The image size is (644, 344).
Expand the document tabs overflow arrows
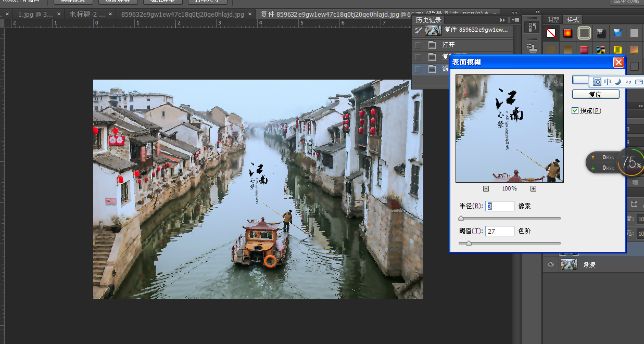(x=515, y=14)
